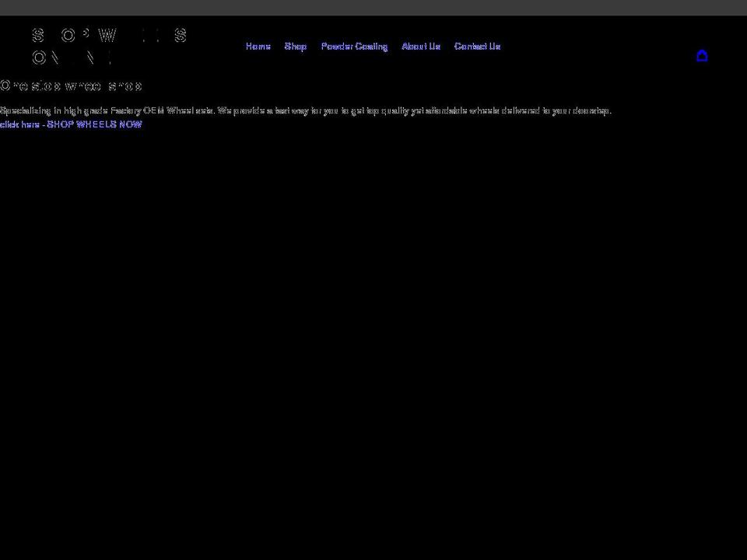Go to the Home menu item

click(x=258, y=46)
